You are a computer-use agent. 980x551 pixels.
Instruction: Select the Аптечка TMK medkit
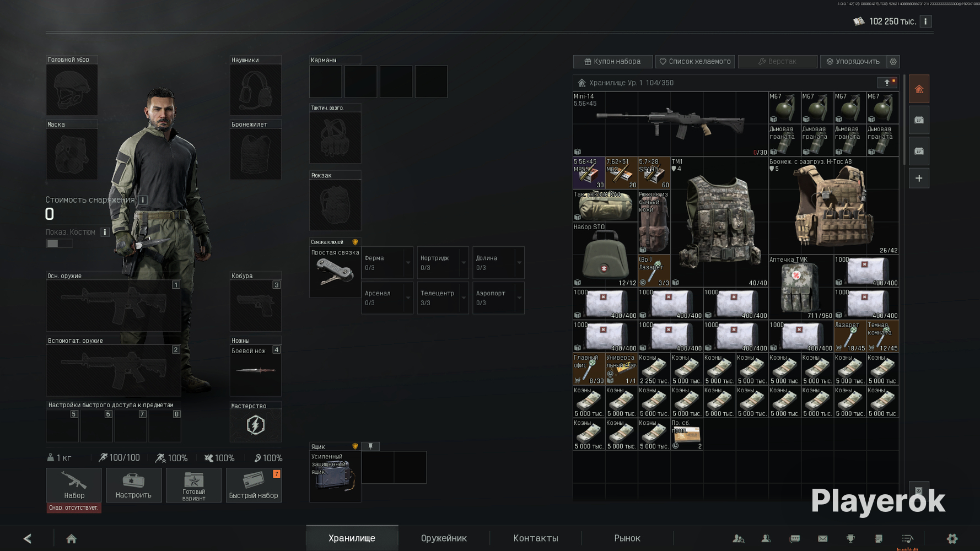pyautogui.click(x=801, y=287)
